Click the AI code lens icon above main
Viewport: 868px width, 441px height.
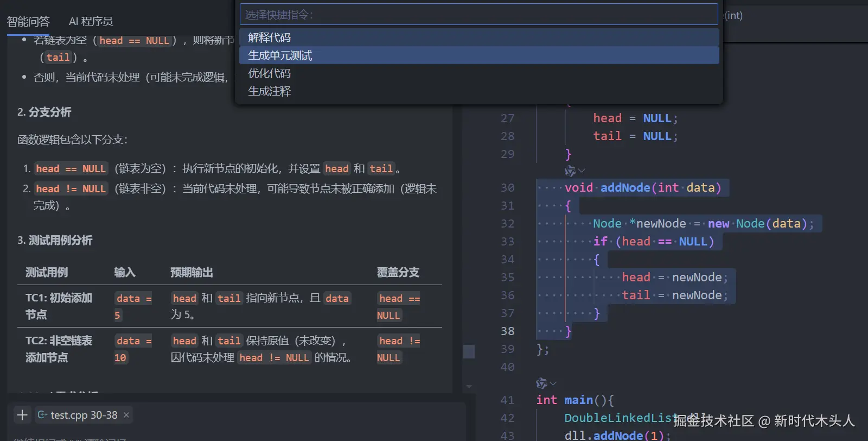click(x=541, y=383)
